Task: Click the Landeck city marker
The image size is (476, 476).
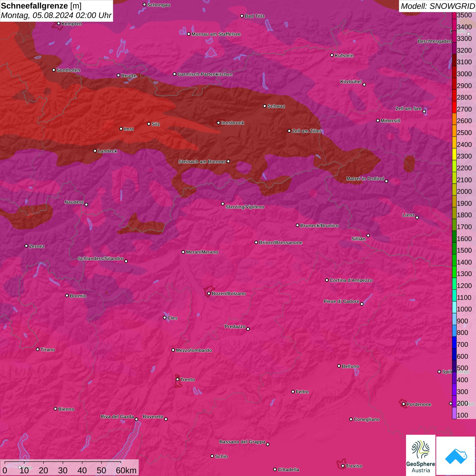Action: tap(95, 151)
